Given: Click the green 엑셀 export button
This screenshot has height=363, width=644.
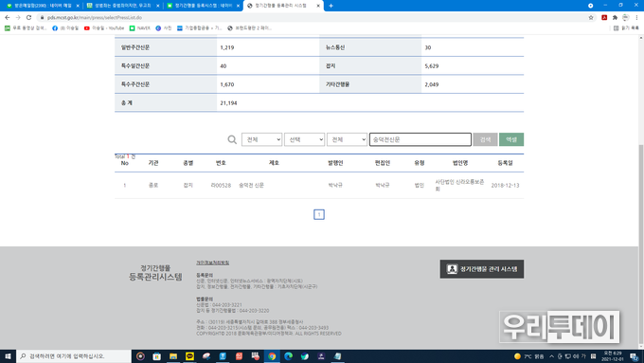Looking at the screenshot, I should tap(511, 139).
